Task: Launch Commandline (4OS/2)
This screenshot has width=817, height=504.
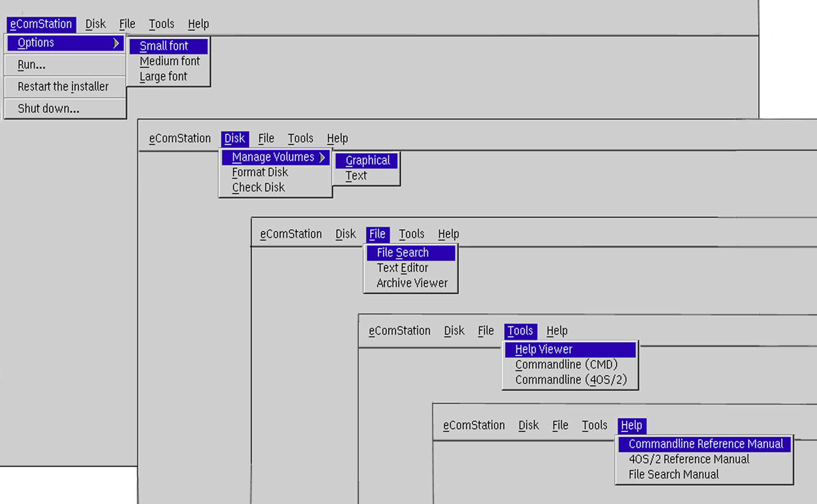Action: click(570, 380)
